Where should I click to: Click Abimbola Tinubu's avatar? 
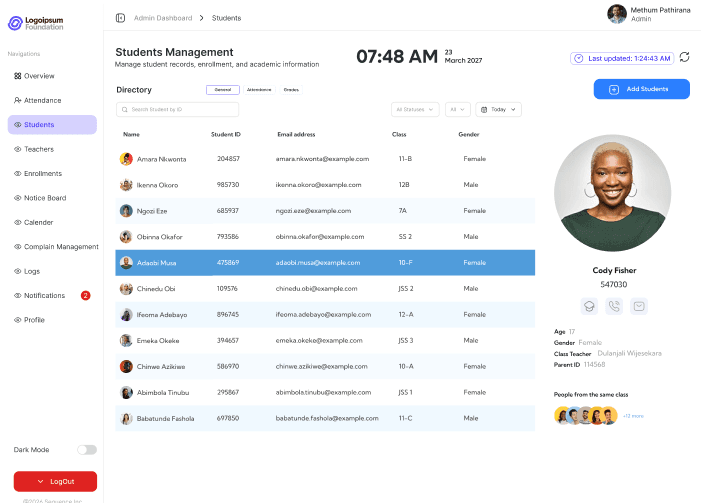click(126, 392)
